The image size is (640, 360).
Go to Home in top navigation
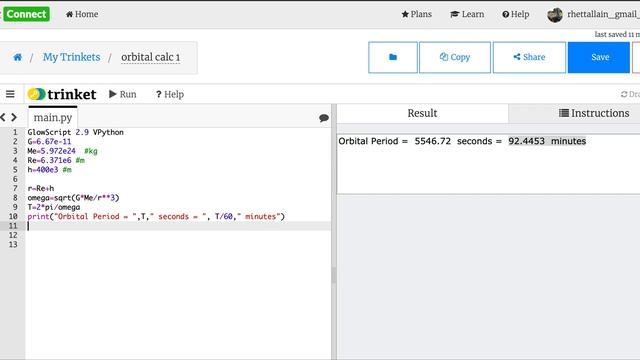[82, 14]
